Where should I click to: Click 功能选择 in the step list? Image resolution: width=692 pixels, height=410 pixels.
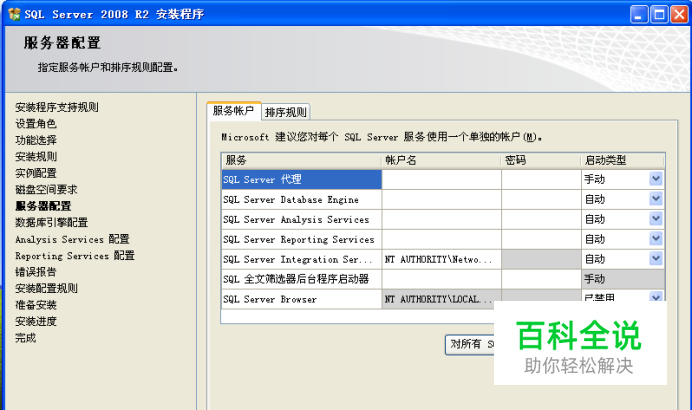[36, 140]
